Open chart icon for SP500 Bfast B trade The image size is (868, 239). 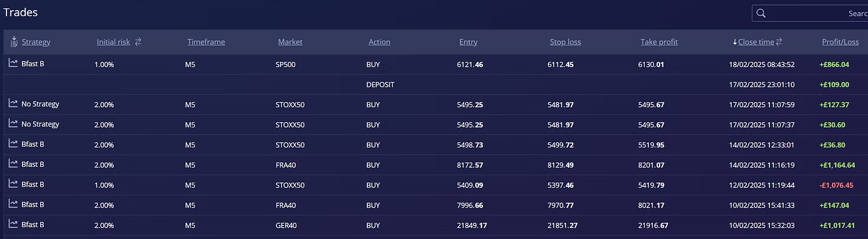[x=13, y=63]
